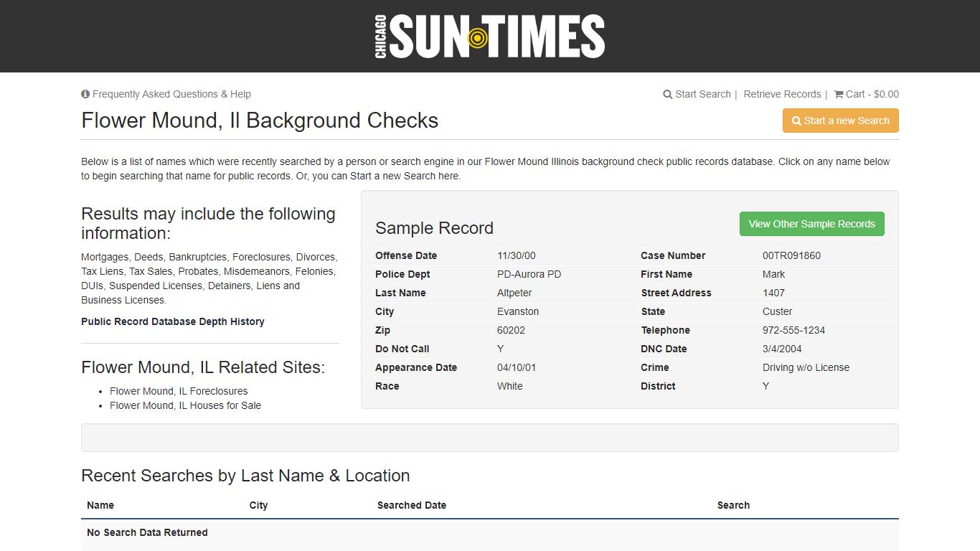Click street address value 1407

click(773, 293)
